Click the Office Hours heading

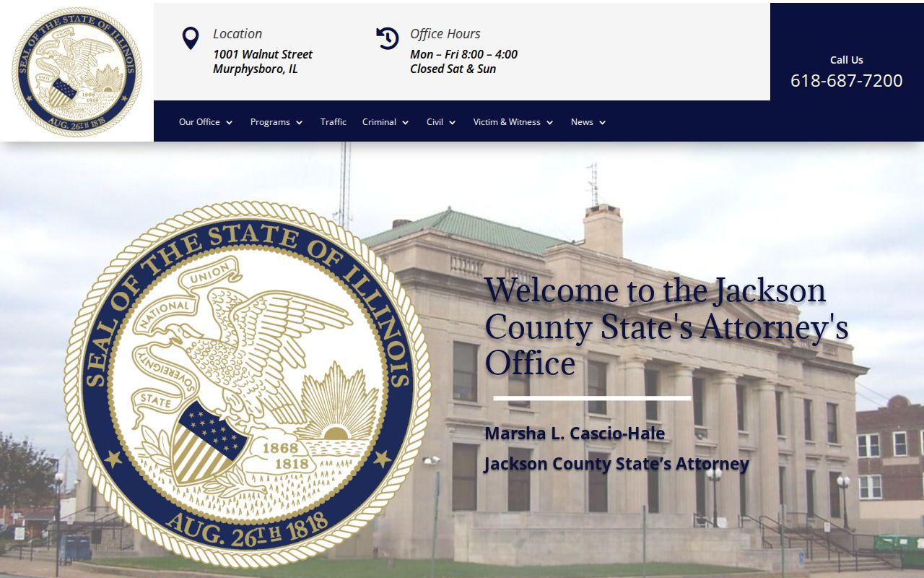[x=445, y=34]
